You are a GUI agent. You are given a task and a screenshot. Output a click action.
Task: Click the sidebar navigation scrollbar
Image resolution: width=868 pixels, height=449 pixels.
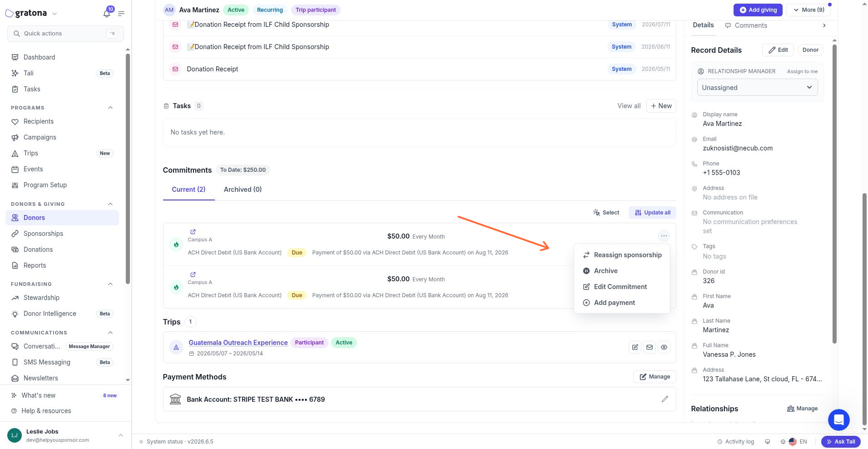(128, 168)
